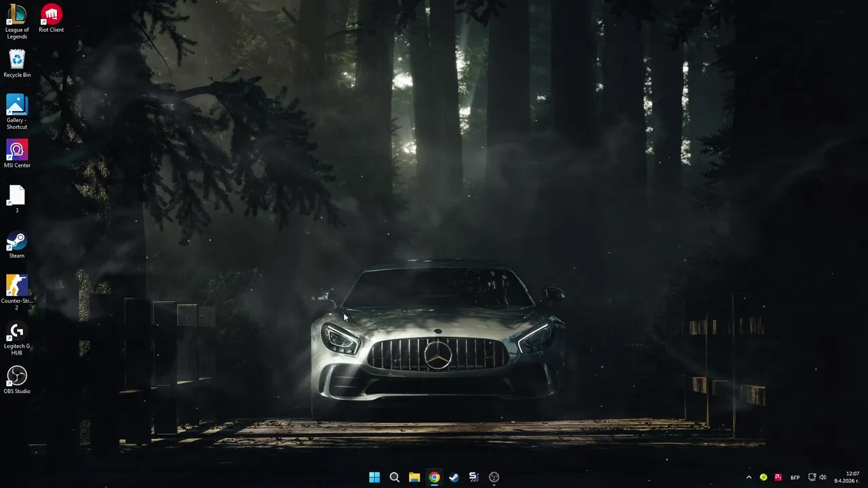The height and width of the screenshot is (488, 868).
Task: Open the green tray icon
Action: [x=764, y=477]
